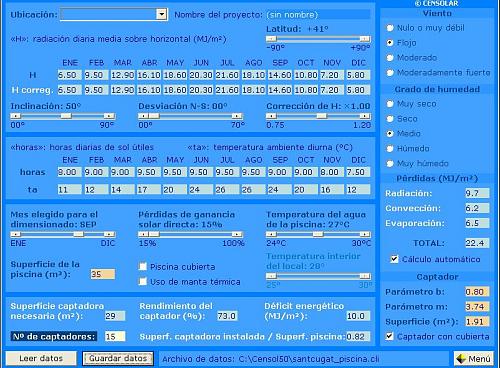This screenshot has height=368, width=500.
Task: Click left arrow of Corrección de H slider
Action: coord(271,116)
